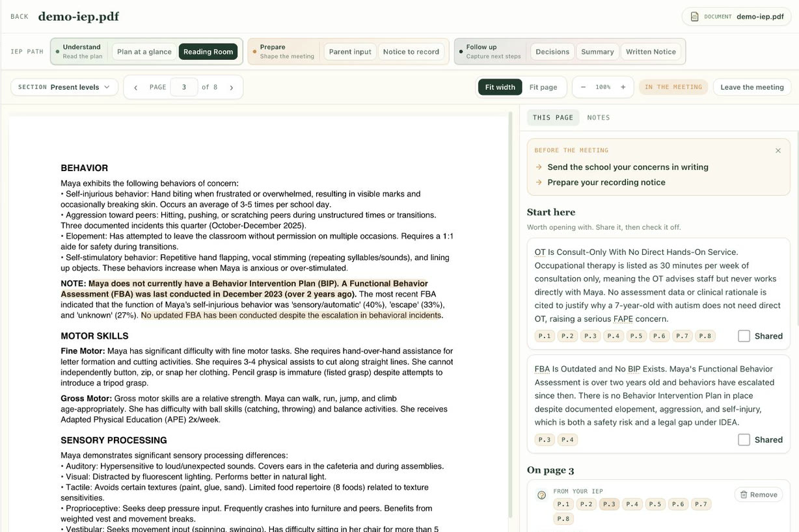799x532 pixels.
Task: Switch to Reading Room
Action: click(208, 52)
